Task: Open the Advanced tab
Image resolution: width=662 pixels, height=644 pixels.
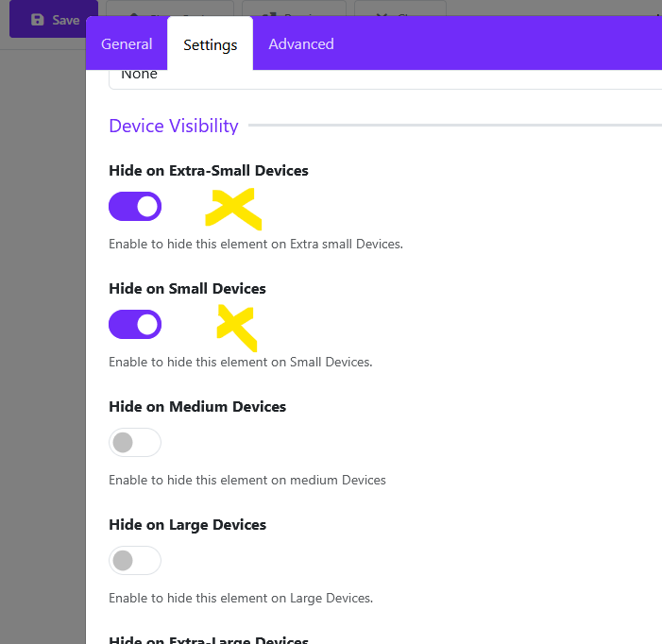Action: (x=300, y=44)
